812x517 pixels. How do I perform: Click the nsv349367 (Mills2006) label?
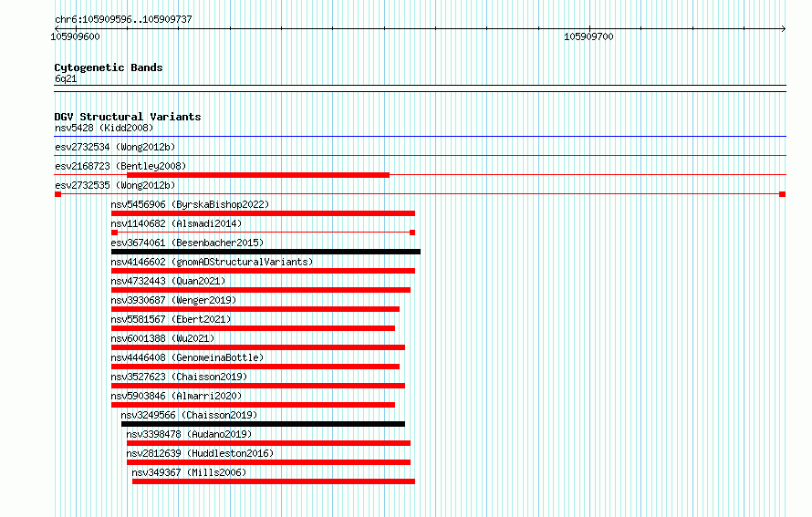pyautogui.click(x=189, y=472)
